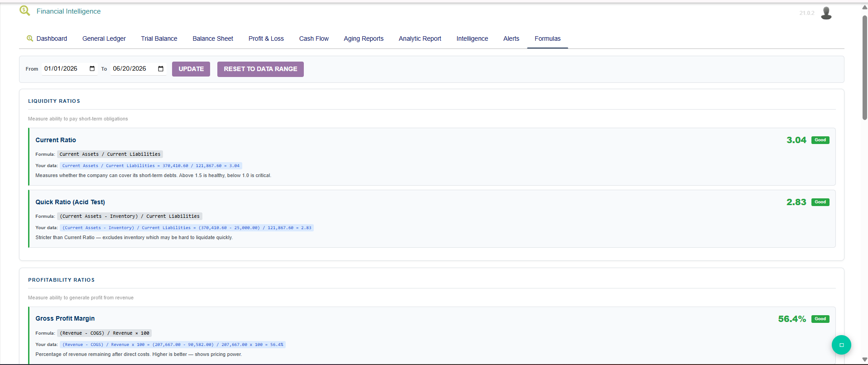Open the Balance Sheet tab

213,39
